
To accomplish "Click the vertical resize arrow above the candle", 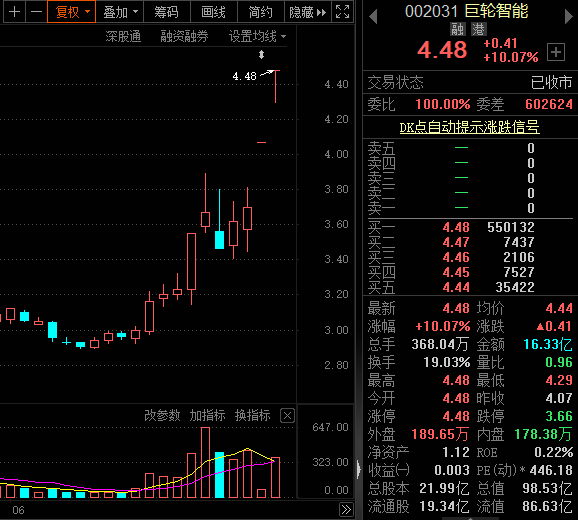I will [261, 55].
